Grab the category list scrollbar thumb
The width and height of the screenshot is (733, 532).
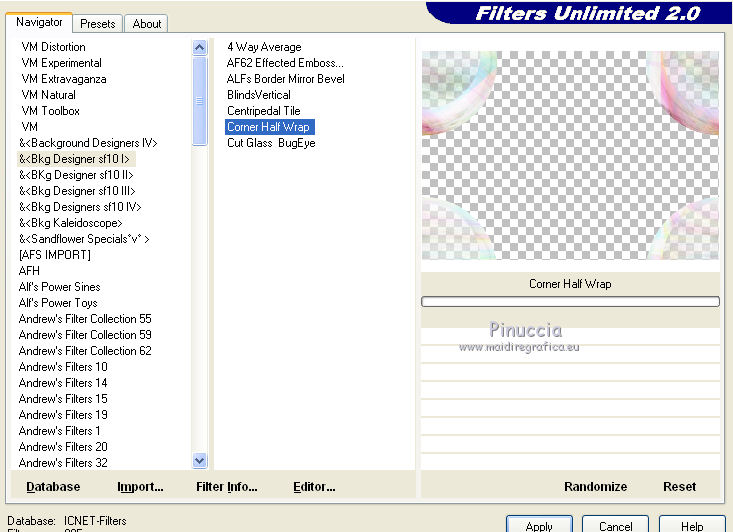coord(200,101)
